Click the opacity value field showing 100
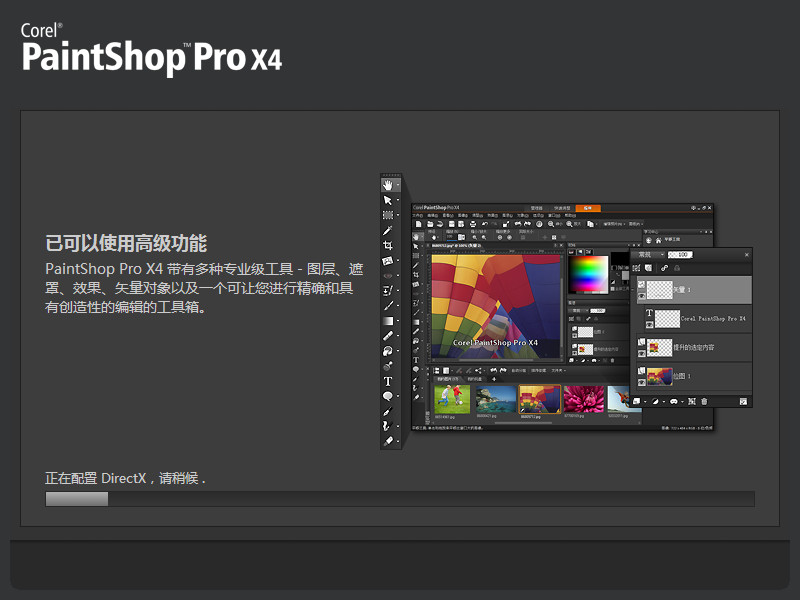Image resolution: width=800 pixels, height=600 pixels. pos(681,255)
